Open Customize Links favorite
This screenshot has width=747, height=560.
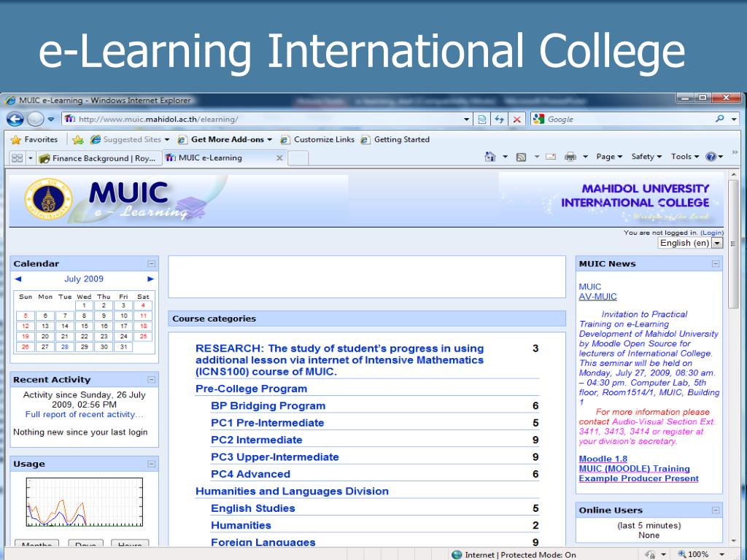tap(317, 139)
